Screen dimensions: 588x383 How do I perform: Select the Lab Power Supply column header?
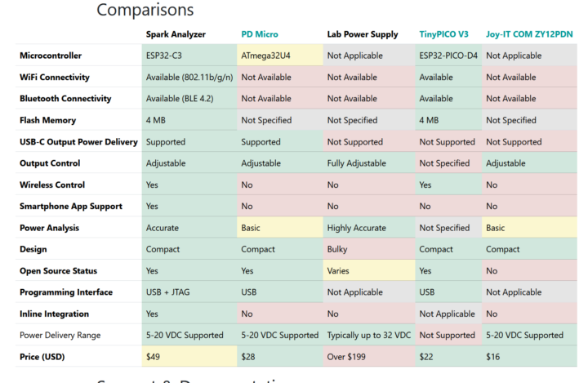363,34
